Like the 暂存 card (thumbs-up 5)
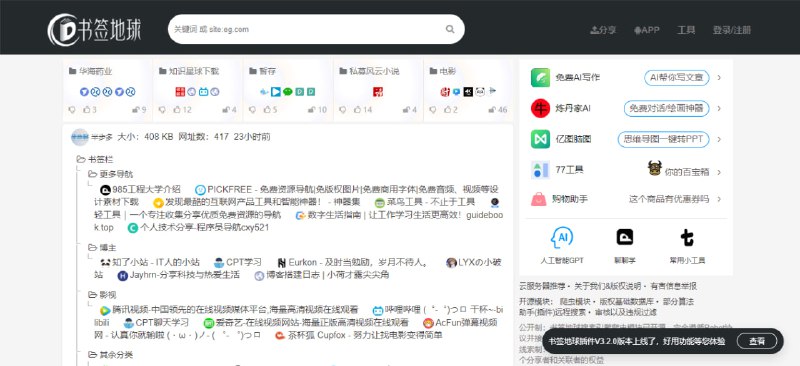The width and height of the screenshot is (800, 366). point(270,110)
